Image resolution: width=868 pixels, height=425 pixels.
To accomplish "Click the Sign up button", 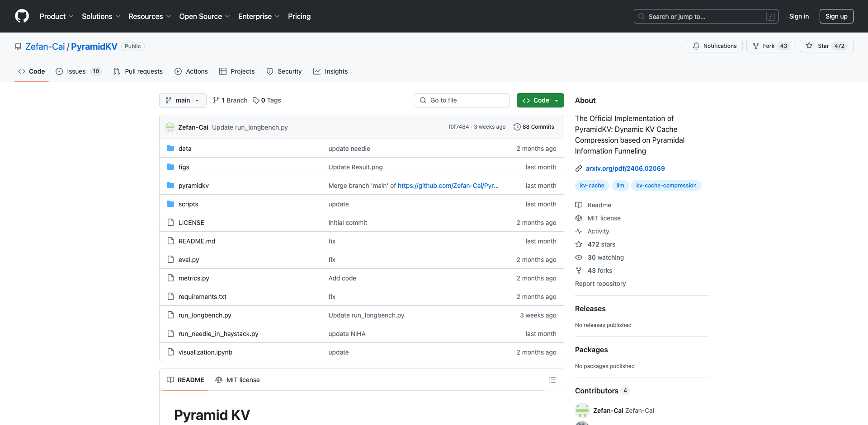I will coord(836,16).
